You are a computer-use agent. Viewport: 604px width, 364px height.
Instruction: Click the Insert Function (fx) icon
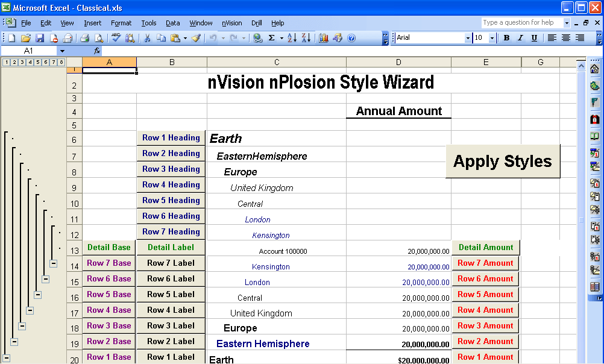click(96, 51)
